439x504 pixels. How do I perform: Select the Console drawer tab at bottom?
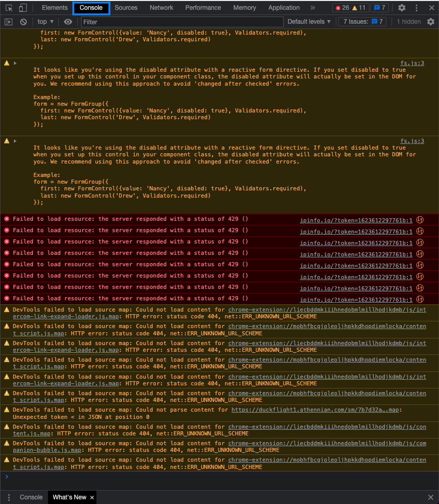(31, 497)
